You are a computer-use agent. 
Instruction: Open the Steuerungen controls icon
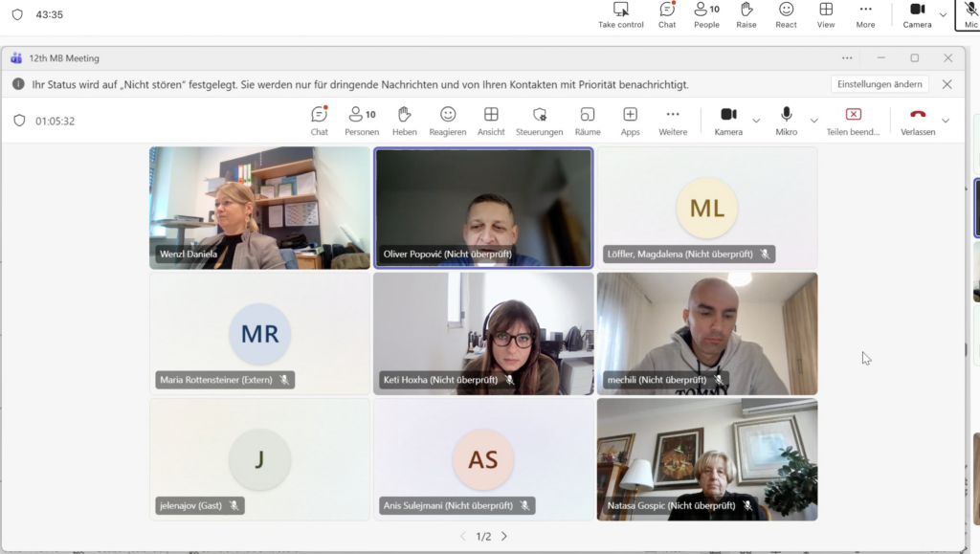pos(539,121)
